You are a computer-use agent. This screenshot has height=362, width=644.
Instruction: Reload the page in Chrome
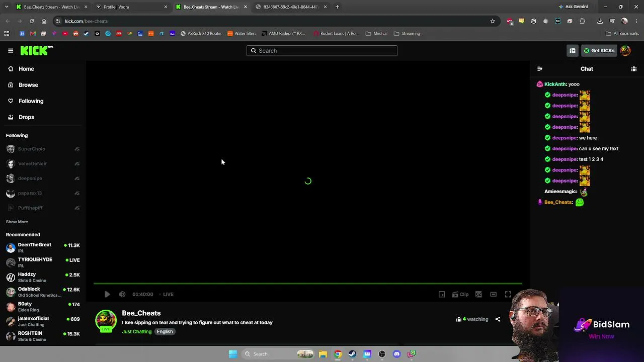click(x=32, y=21)
